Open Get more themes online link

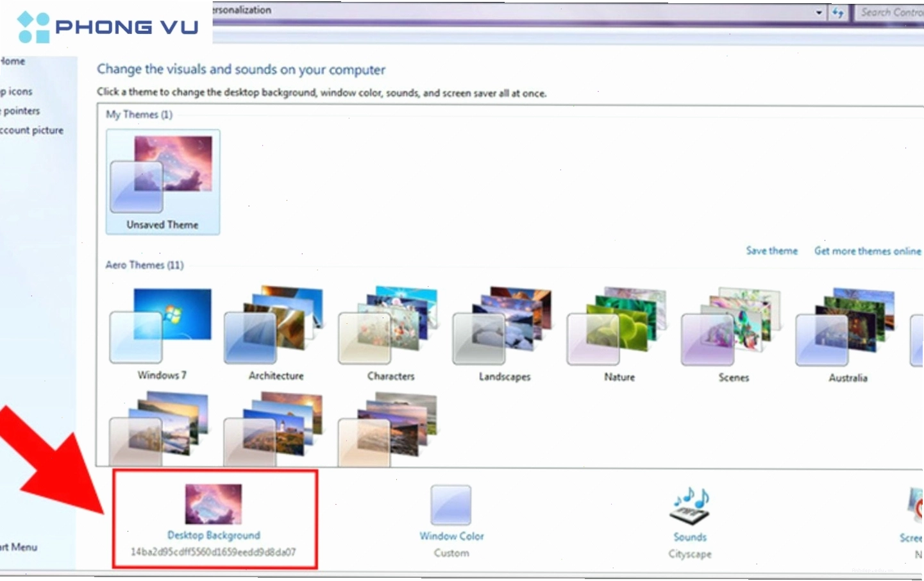click(x=868, y=251)
